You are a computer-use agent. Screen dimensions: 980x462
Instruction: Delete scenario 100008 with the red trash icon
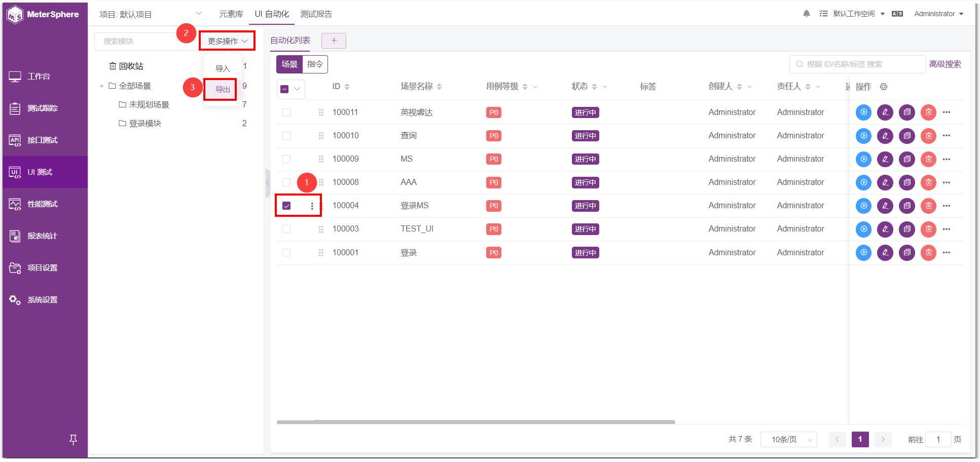coord(928,182)
